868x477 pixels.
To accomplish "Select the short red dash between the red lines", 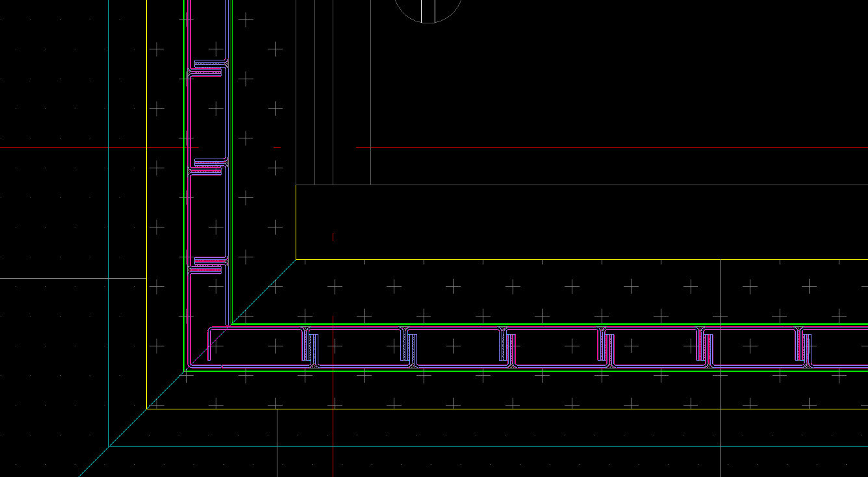I will 277,148.
